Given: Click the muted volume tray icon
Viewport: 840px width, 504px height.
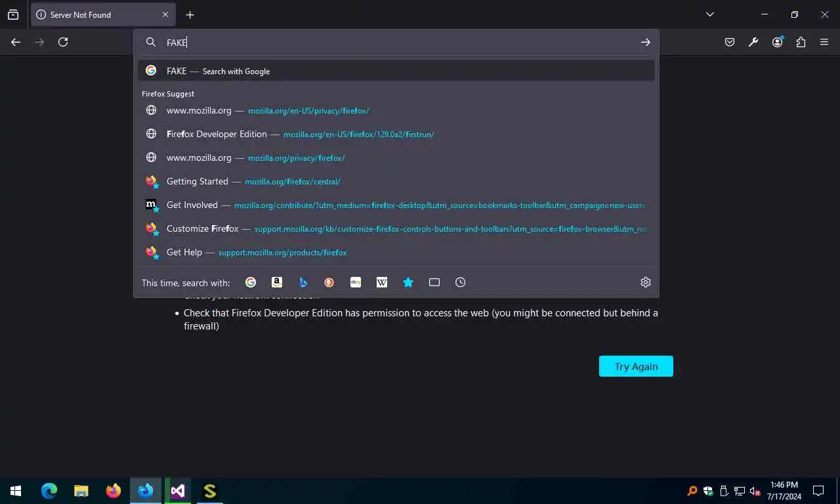Looking at the screenshot, I should [755, 491].
